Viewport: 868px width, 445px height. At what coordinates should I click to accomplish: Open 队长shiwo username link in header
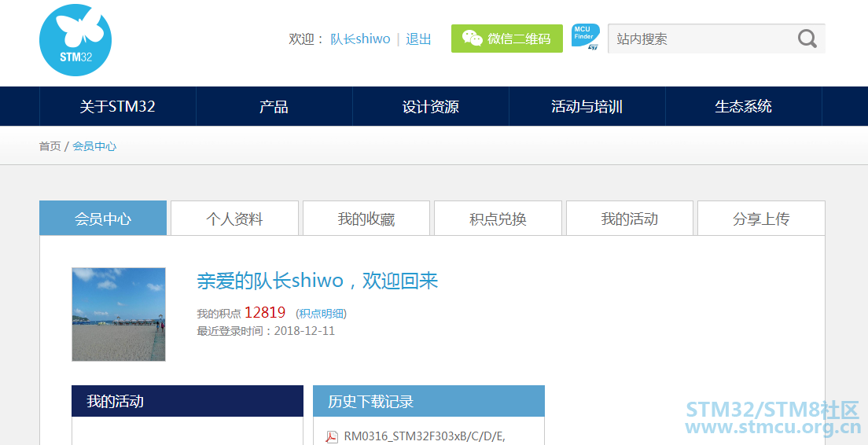[x=360, y=39]
